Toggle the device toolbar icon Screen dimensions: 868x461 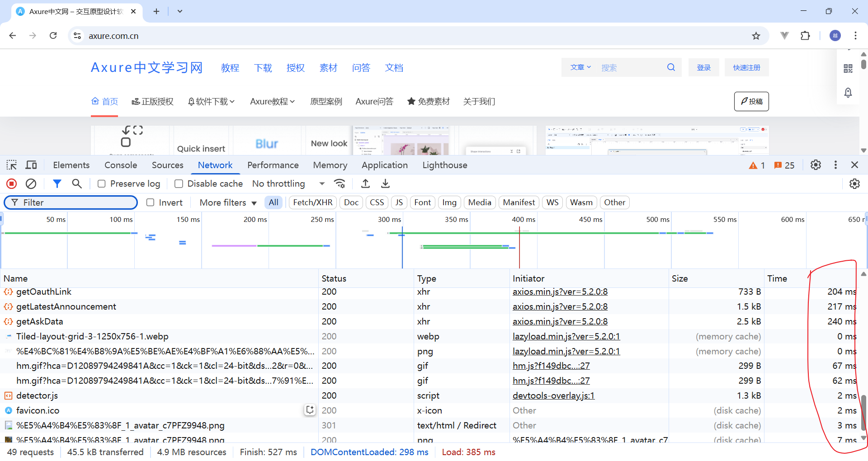tap(31, 165)
